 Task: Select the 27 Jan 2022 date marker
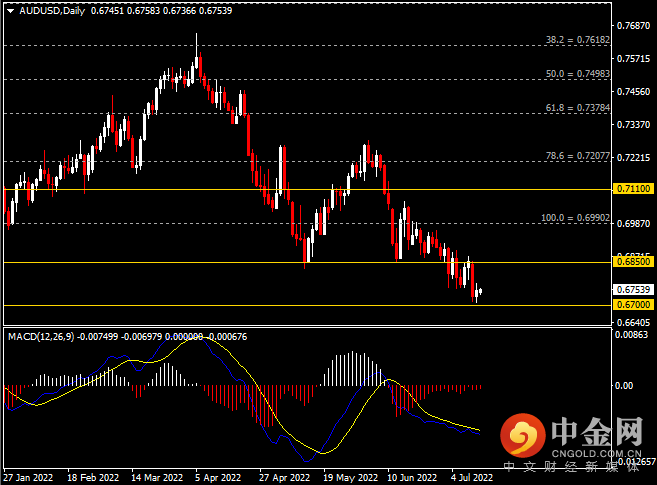(x=28, y=478)
